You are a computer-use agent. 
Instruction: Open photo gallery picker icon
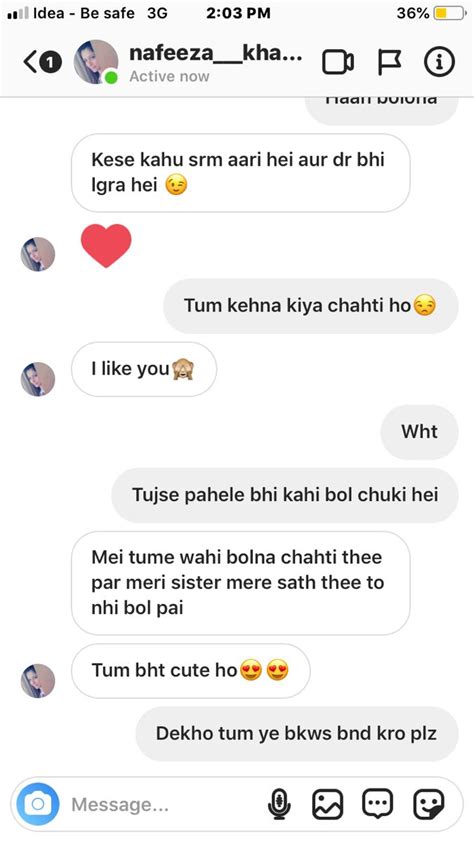[x=327, y=804]
